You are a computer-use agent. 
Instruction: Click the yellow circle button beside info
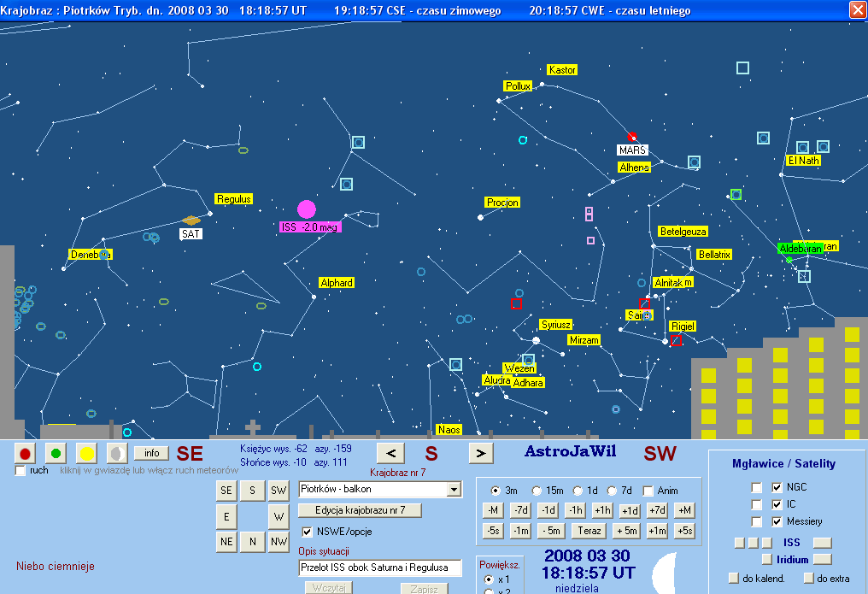87,453
